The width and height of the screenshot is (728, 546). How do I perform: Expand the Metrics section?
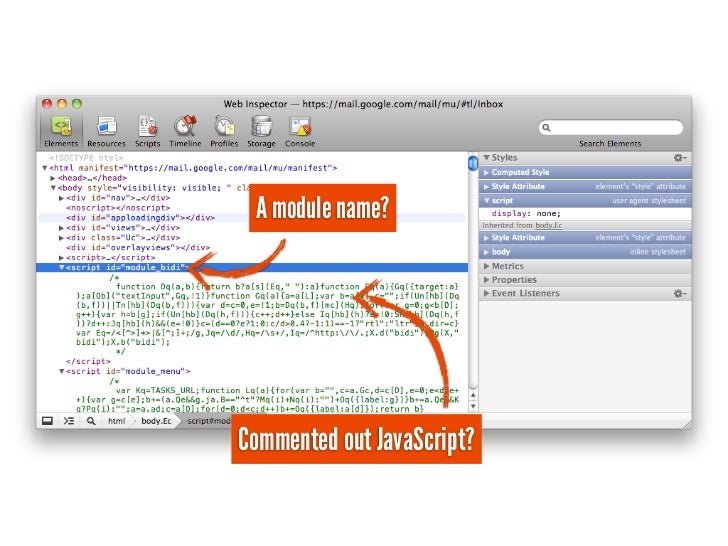tap(486, 266)
